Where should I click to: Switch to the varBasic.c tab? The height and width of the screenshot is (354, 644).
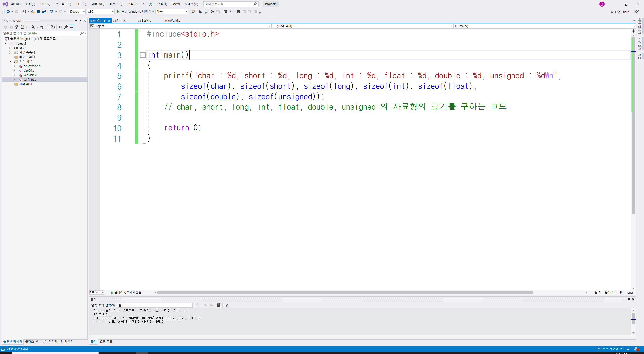[x=144, y=21]
